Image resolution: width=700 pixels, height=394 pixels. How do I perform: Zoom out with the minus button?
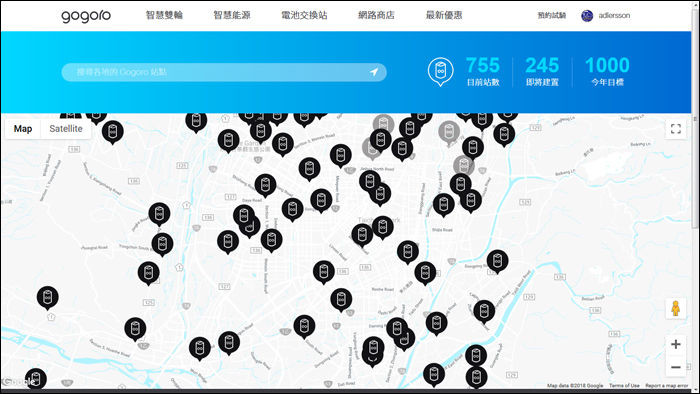pos(676,367)
